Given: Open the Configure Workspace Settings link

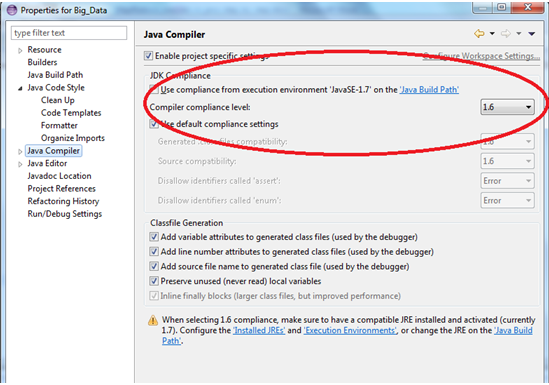Looking at the screenshot, I should (x=481, y=56).
